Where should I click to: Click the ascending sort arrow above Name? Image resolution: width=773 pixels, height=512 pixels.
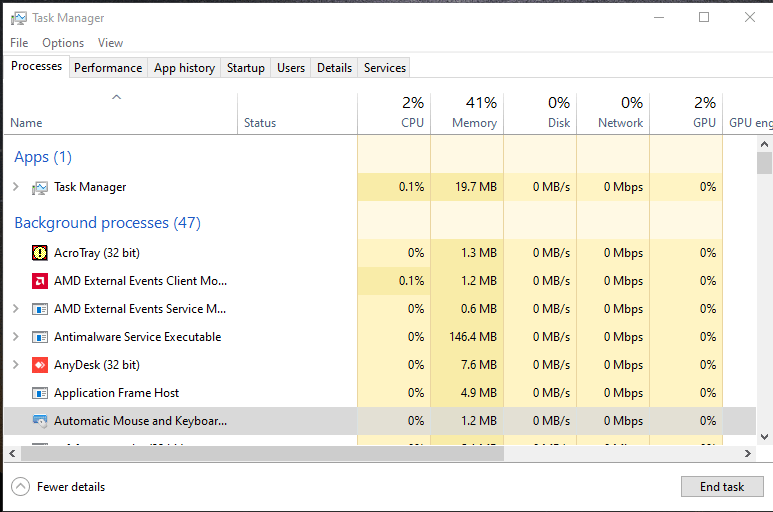(x=116, y=97)
